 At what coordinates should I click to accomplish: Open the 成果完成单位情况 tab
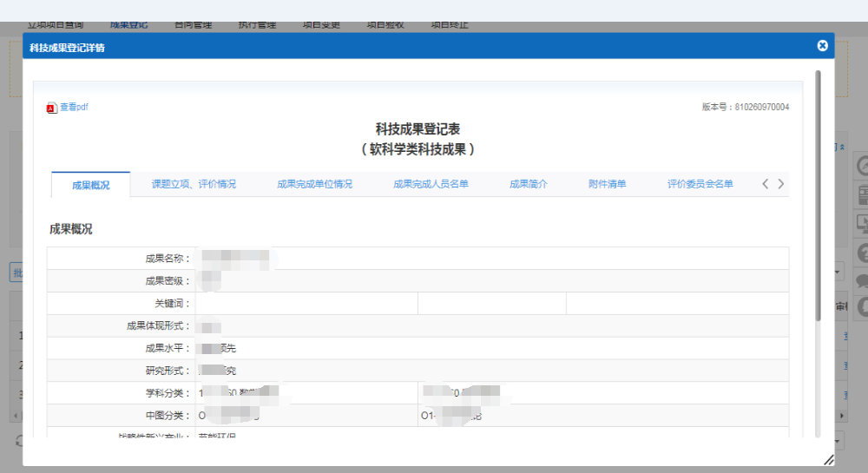314,184
